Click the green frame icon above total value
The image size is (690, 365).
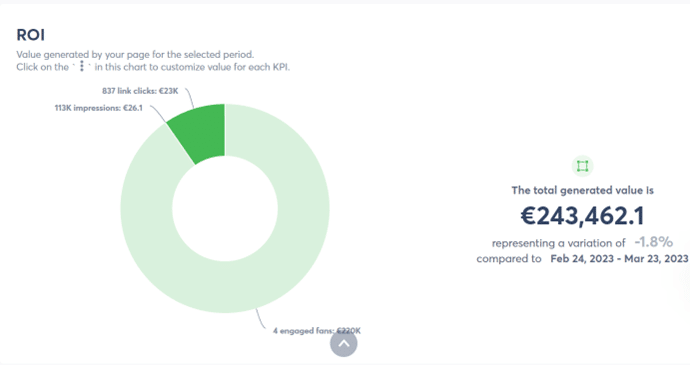coord(582,166)
